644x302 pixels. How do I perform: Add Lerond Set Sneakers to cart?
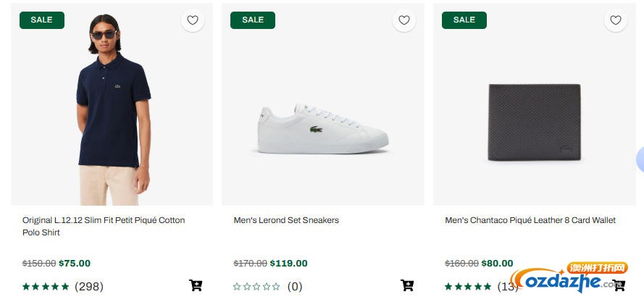[407, 285]
